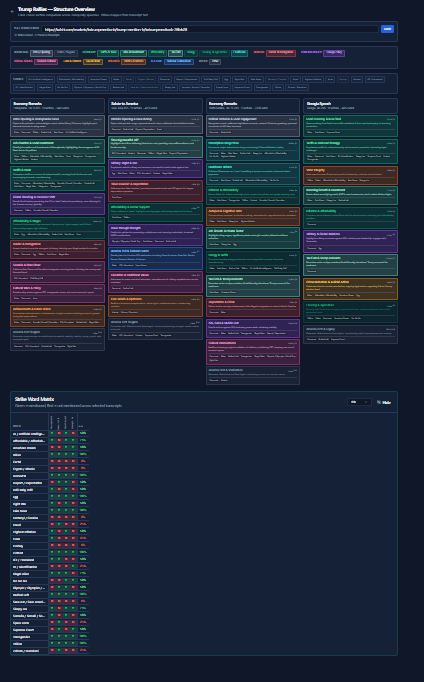
Task: Toggle the Healthcare filter chip
Action: (239, 53)
